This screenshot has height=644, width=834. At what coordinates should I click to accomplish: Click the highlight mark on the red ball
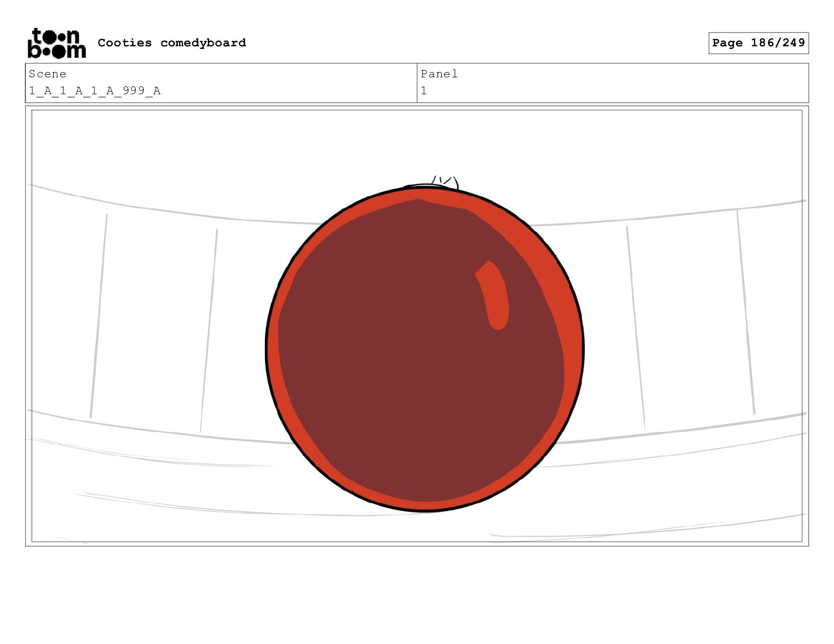492,295
